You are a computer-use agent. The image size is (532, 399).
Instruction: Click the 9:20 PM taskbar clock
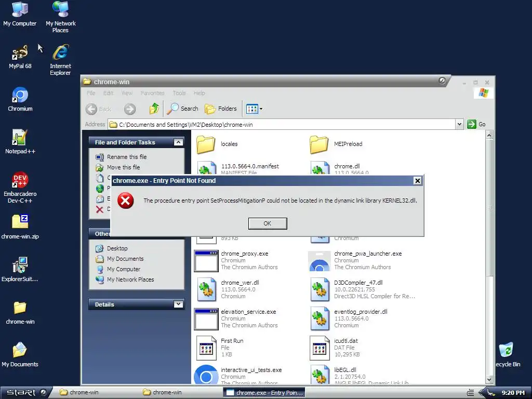(513, 393)
